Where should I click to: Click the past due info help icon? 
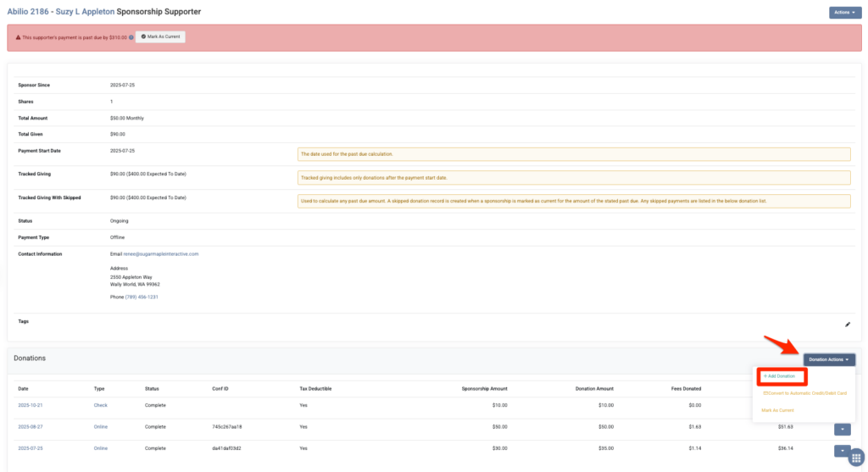coord(131,37)
